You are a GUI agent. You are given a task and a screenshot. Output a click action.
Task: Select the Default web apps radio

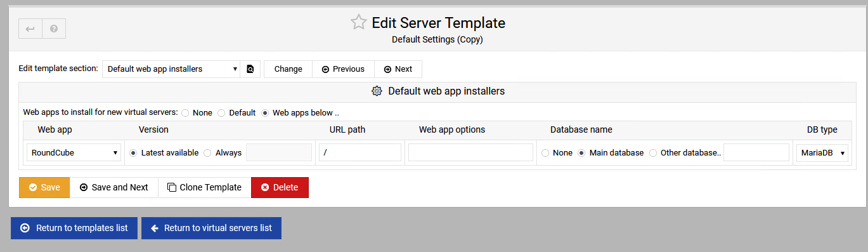click(x=221, y=113)
